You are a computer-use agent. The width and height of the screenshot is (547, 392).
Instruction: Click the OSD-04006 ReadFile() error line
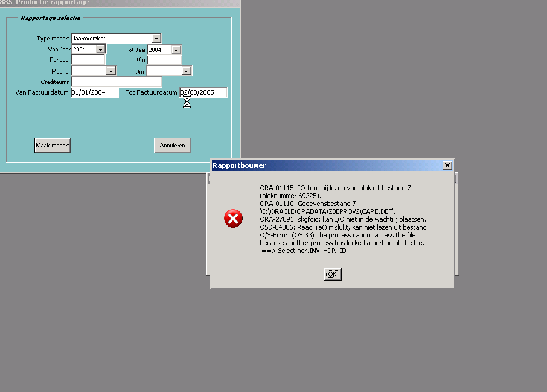pos(343,227)
